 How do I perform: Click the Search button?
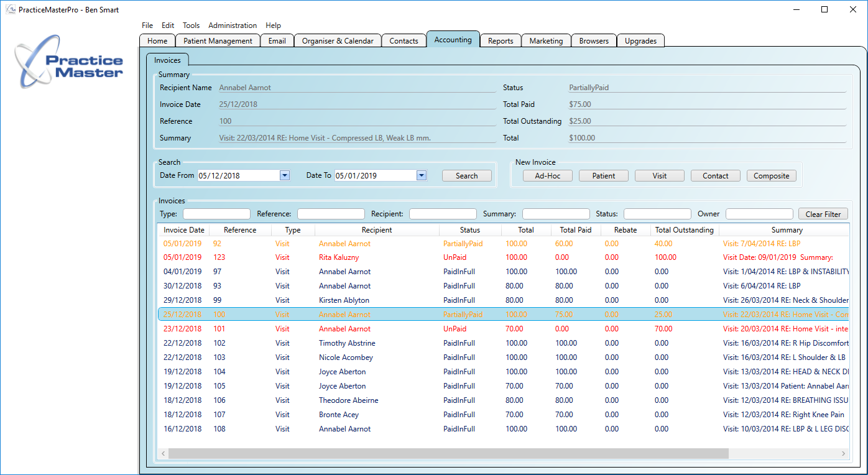coord(466,175)
